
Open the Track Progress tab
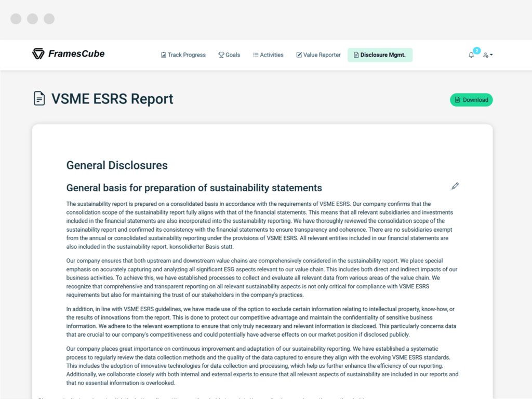[183, 55]
